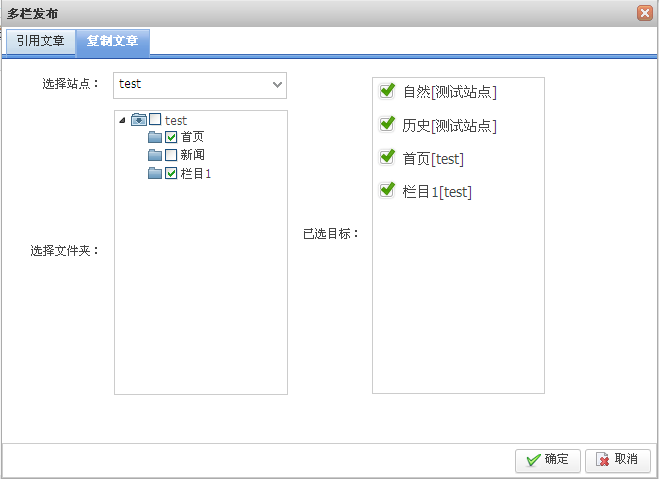The width and height of the screenshot is (659, 479).
Task: Uncheck the 栏目1 folder checkbox
Action: point(171,173)
